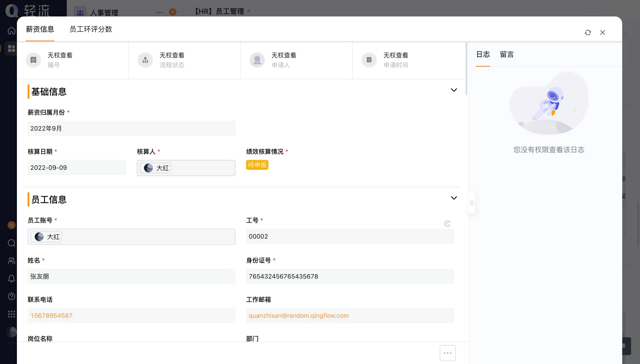Click the 流程状态 hierarchy icon

pyautogui.click(x=145, y=60)
